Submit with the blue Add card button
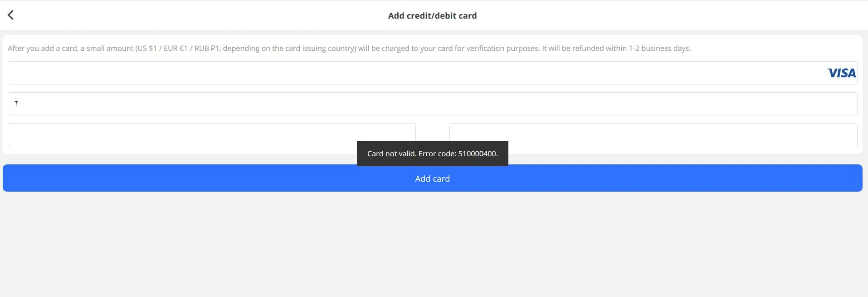Image resolution: width=868 pixels, height=297 pixels. click(432, 178)
